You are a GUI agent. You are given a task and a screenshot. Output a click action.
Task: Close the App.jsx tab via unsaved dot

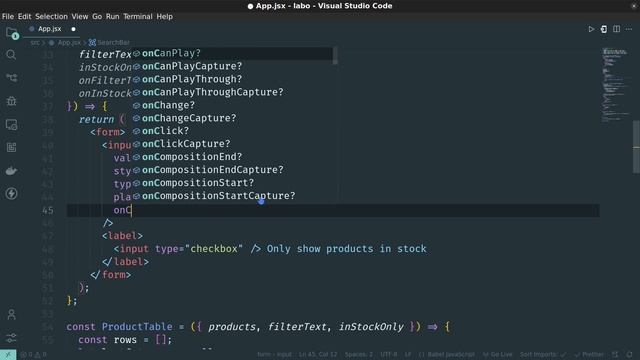pos(73,29)
